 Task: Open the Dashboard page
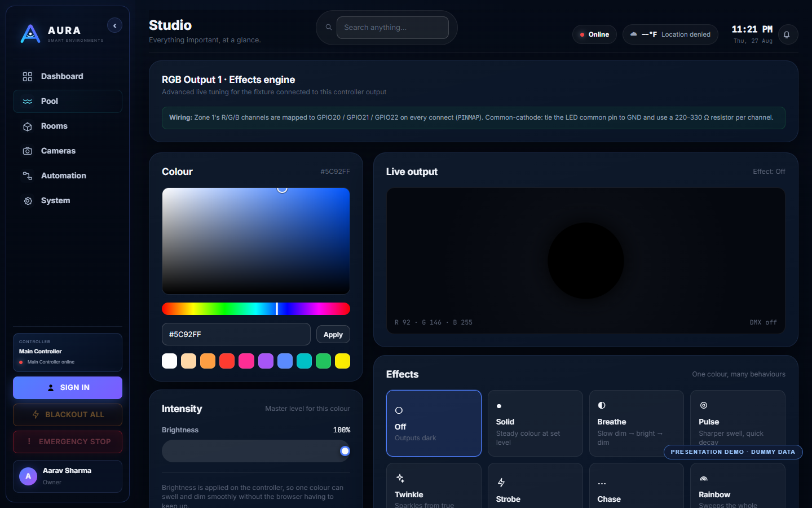[68, 76]
